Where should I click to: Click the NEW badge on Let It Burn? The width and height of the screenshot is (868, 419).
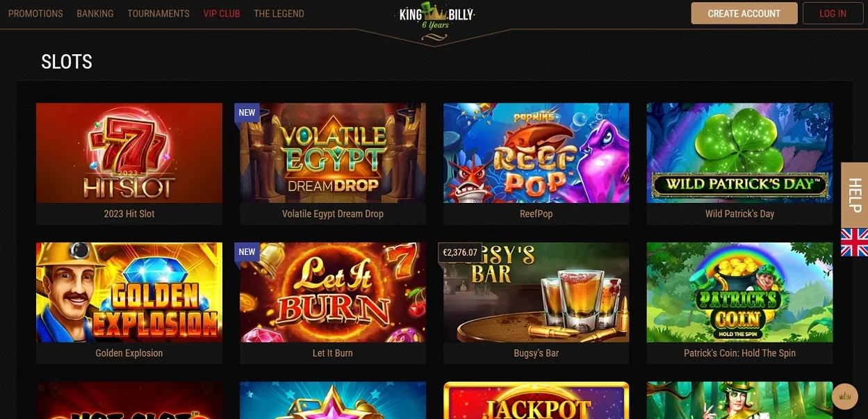click(x=247, y=252)
